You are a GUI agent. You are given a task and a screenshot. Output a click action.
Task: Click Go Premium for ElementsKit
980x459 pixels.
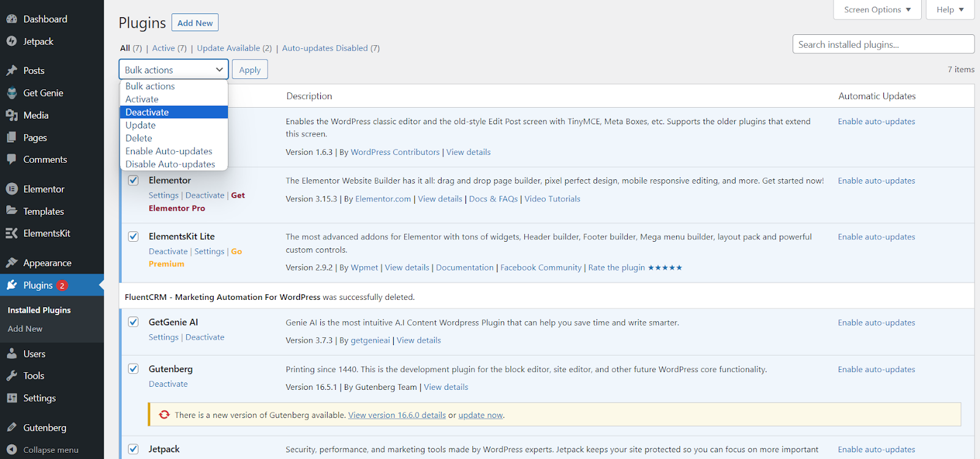coord(195,258)
